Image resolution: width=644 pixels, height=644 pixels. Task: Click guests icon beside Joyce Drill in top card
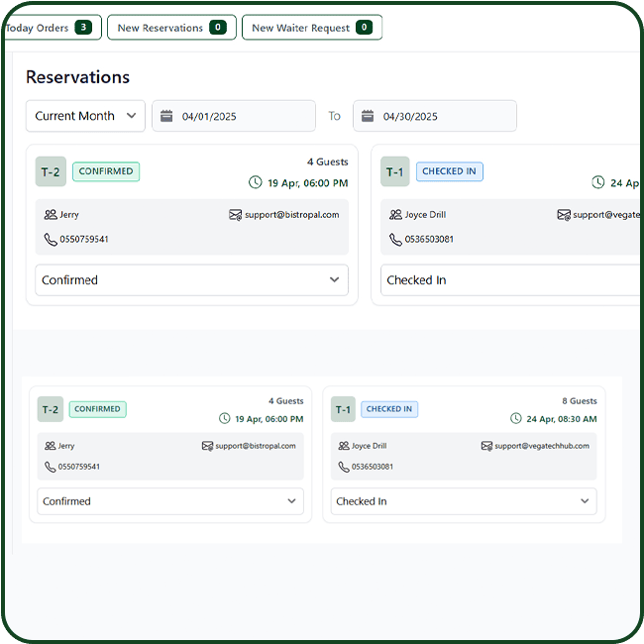tap(395, 214)
